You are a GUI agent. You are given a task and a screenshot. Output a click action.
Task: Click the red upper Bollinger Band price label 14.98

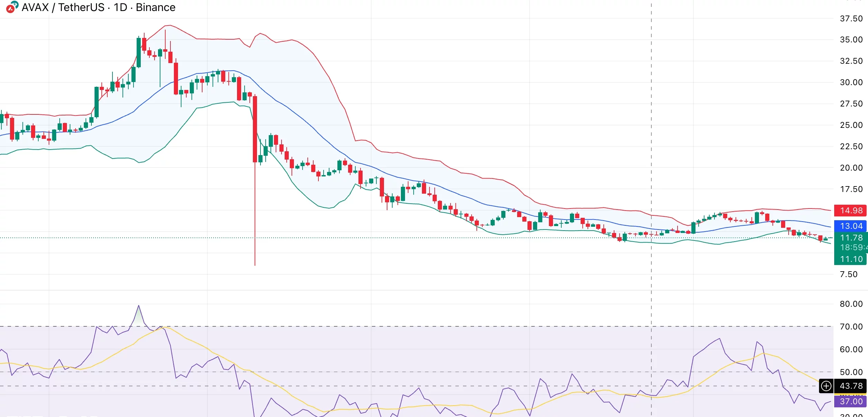tap(850, 211)
